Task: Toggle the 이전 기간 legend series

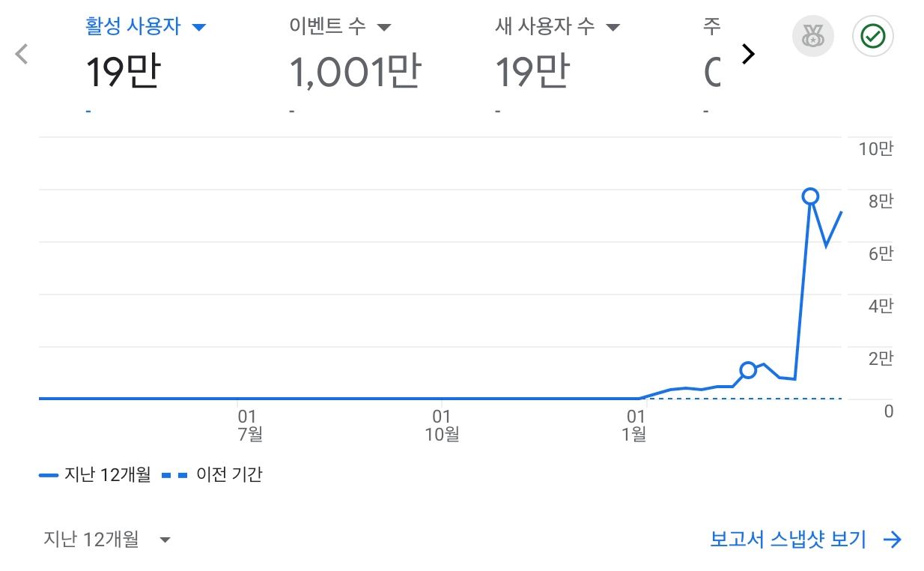Action: tap(213, 474)
